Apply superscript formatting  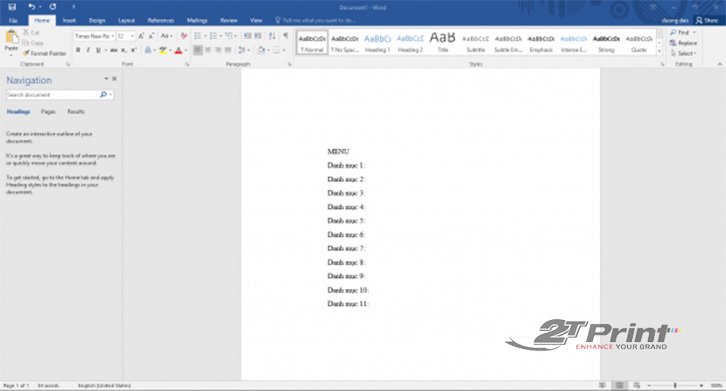(133, 50)
